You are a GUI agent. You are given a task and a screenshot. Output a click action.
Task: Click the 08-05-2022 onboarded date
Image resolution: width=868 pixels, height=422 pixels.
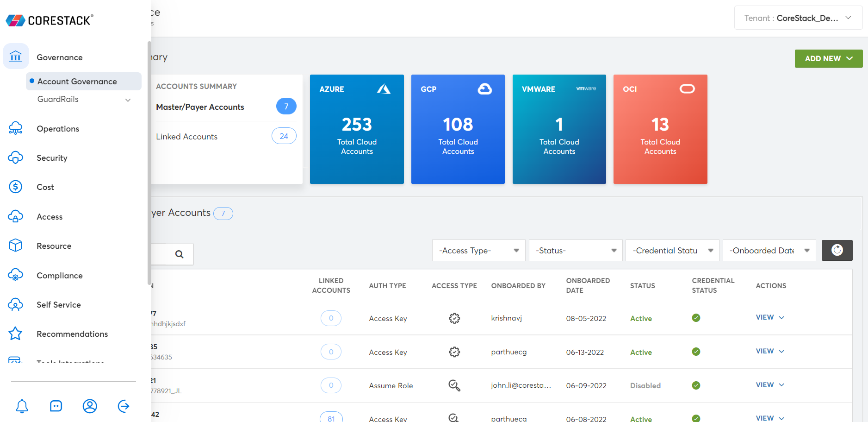[586, 318]
